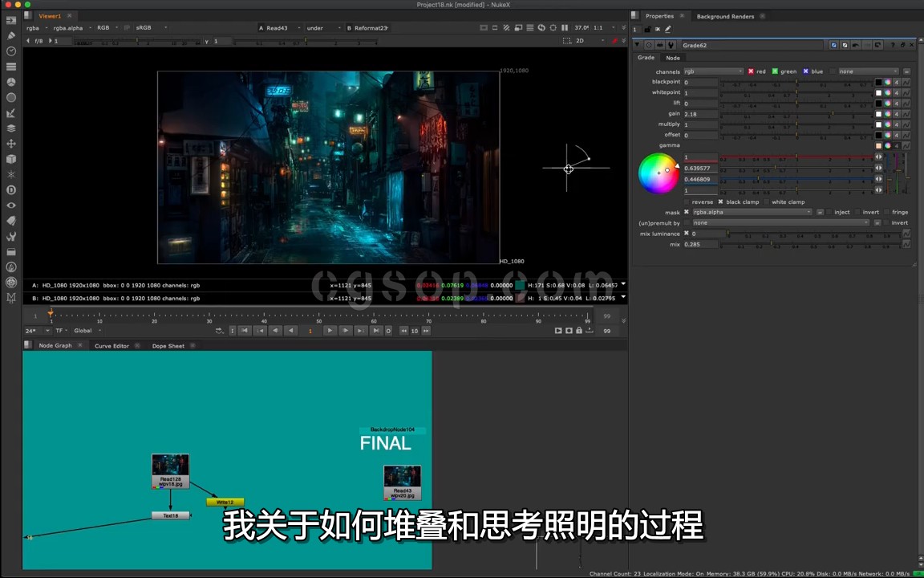This screenshot has width=924, height=578.
Task: Open the Color nodes toolbar icon
Action: click(x=10, y=82)
